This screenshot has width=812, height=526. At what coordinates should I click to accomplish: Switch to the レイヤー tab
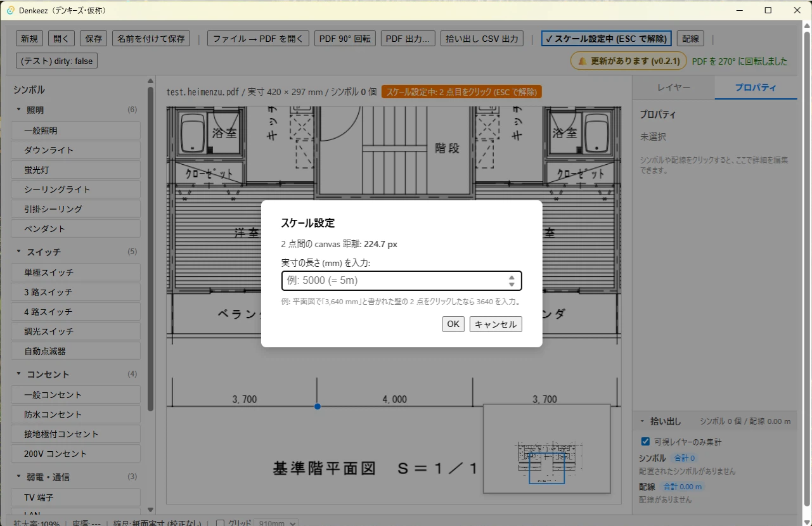coord(674,87)
